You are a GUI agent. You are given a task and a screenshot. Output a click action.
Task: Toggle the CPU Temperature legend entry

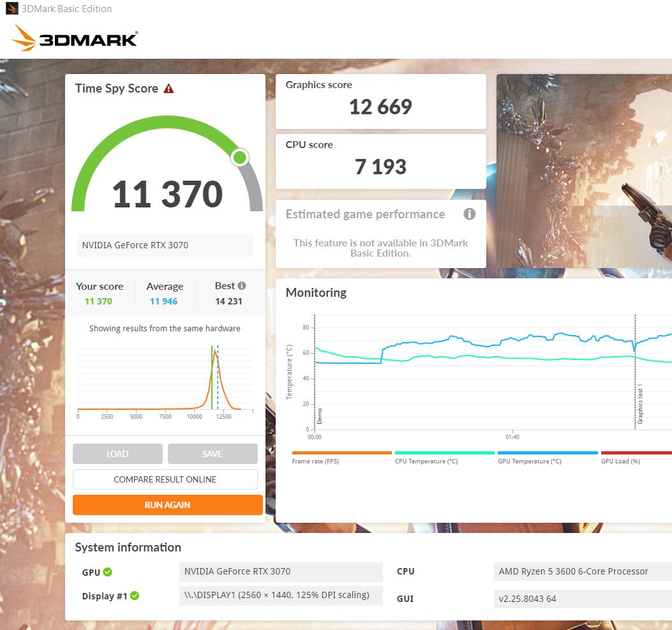426,461
